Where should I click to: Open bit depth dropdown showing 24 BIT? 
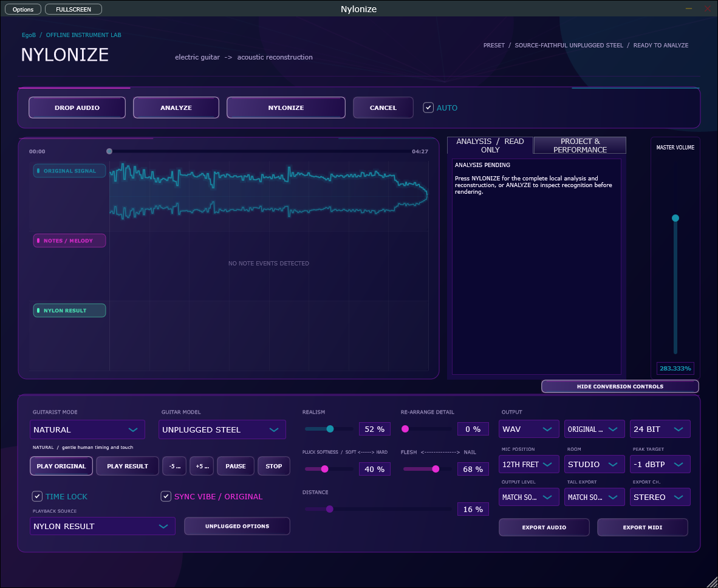(660, 429)
